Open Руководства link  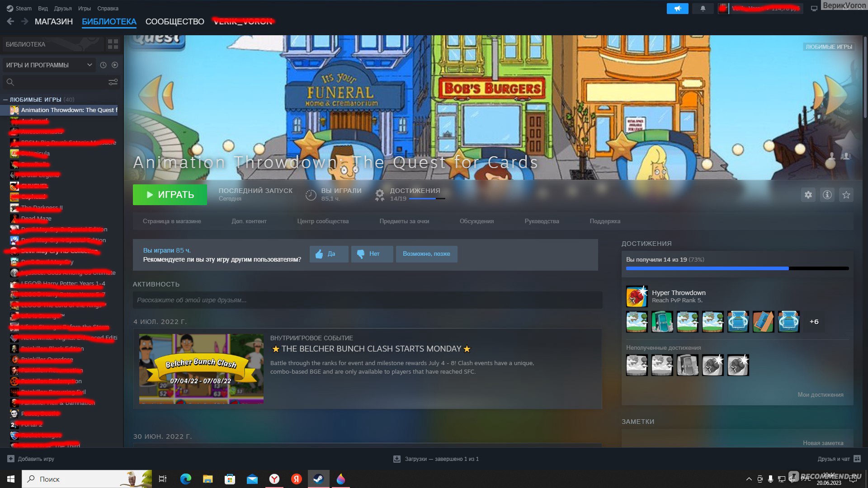(x=542, y=221)
